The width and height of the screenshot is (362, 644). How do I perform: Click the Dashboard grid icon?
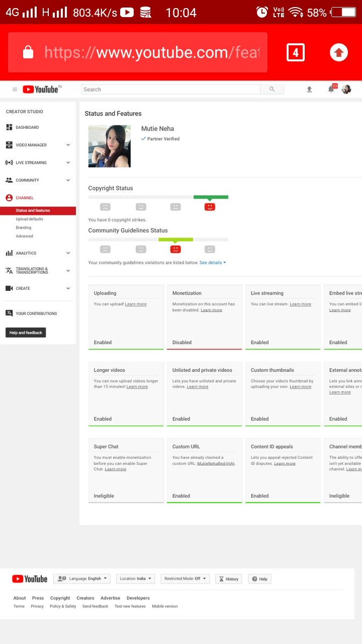pos(9,127)
